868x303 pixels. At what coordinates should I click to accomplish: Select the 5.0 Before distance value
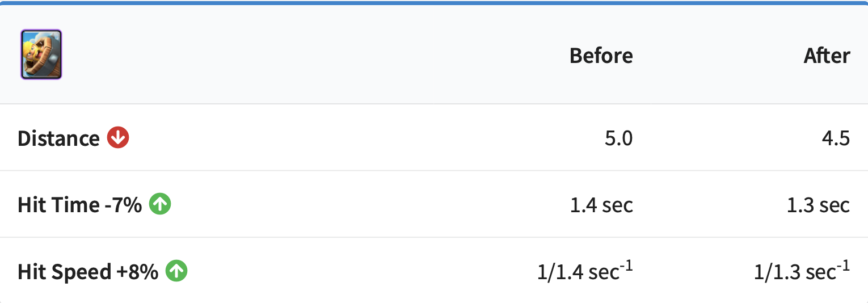pyautogui.click(x=618, y=138)
